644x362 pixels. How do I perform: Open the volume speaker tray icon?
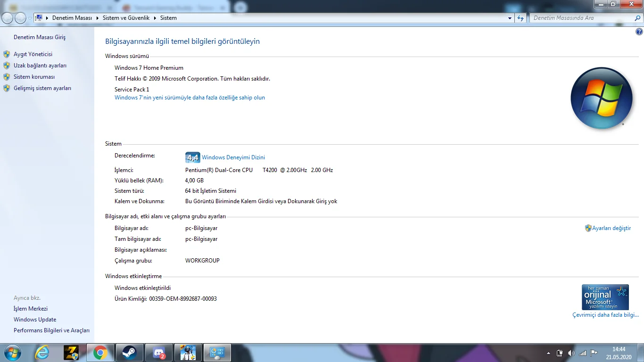click(x=571, y=353)
